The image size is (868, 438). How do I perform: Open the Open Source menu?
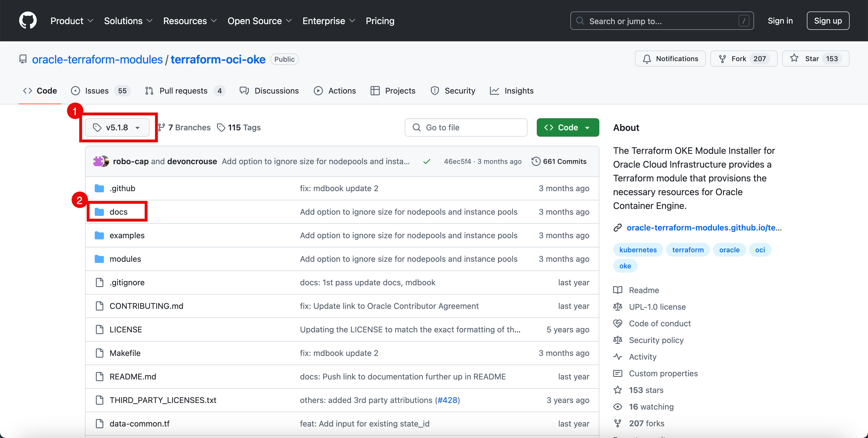tap(259, 21)
